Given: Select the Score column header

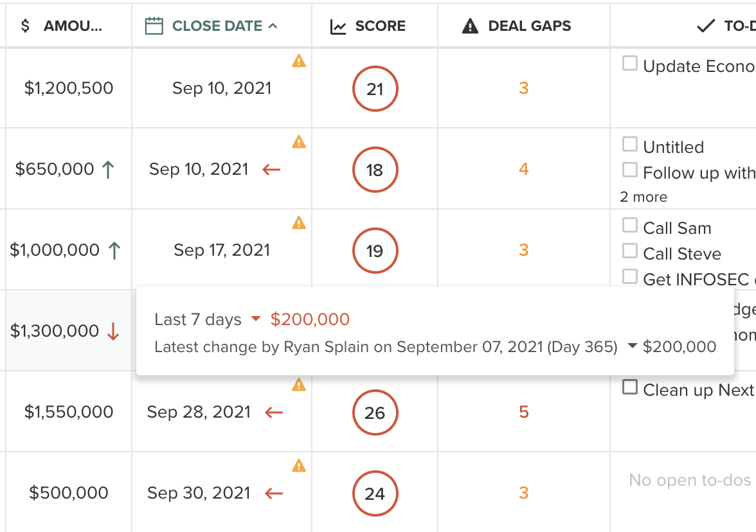Looking at the screenshot, I should click(379, 26).
